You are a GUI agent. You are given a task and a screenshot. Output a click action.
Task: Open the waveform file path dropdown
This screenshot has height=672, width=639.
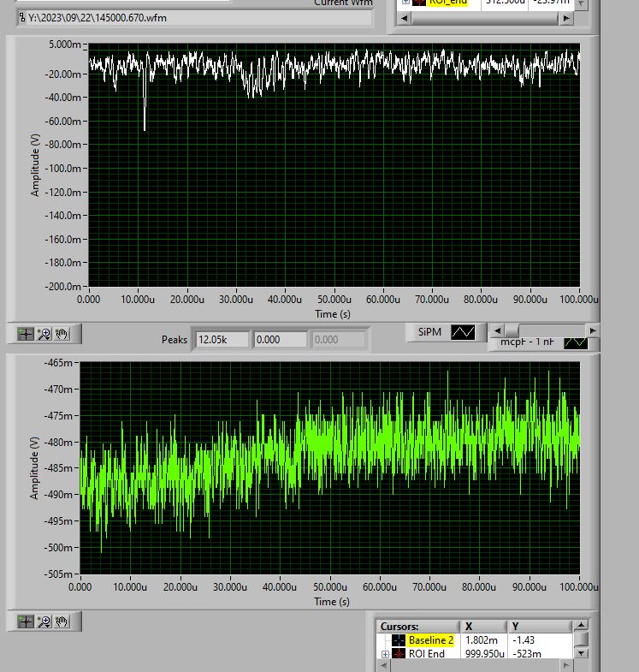(x=22, y=17)
